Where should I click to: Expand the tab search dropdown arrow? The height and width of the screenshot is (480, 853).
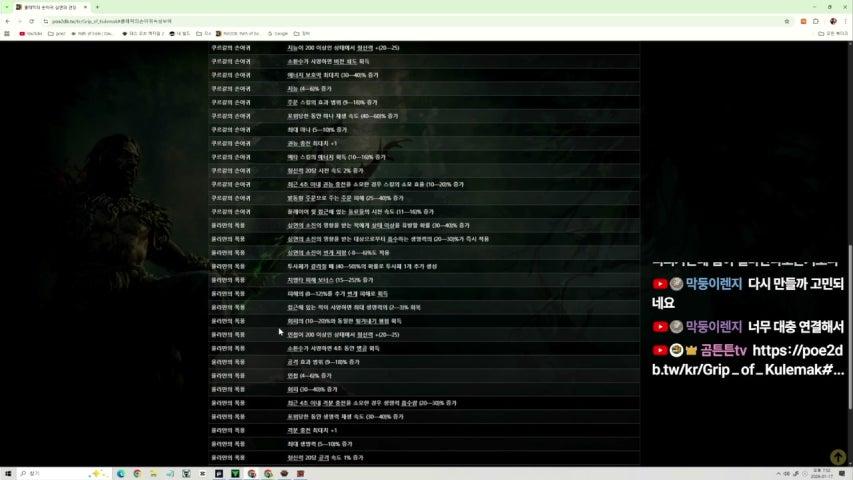click(7, 7)
